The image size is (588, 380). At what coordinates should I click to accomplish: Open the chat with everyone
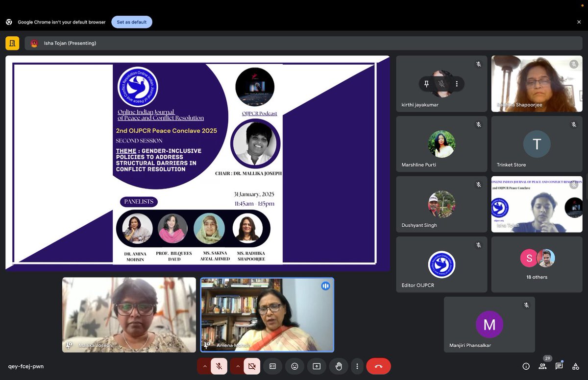pyautogui.click(x=559, y=366)
